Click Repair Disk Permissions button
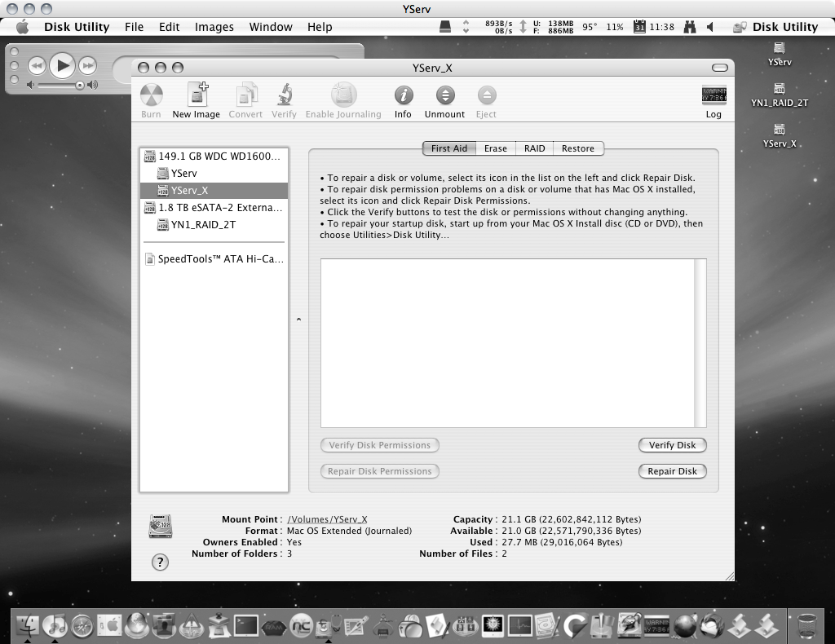Screen dimensions: 835x644 [380, 471]
